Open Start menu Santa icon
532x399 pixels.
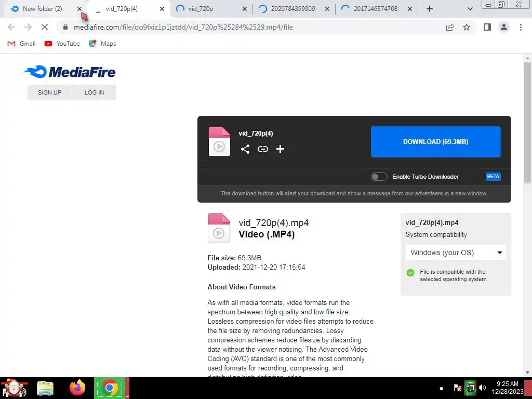pos(14,388)
